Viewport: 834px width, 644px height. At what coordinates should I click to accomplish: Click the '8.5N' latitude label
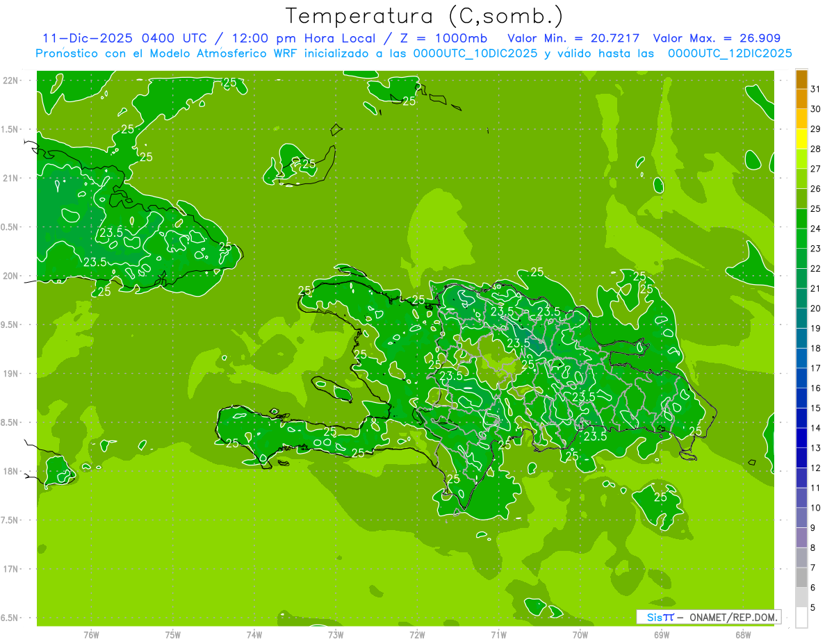pyautogui.click(x=10, y=422)
